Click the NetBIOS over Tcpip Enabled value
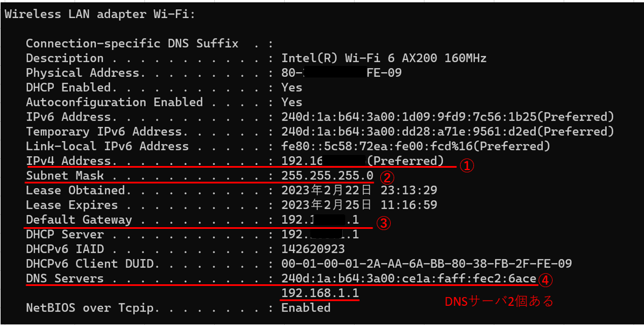 point(306,308)
